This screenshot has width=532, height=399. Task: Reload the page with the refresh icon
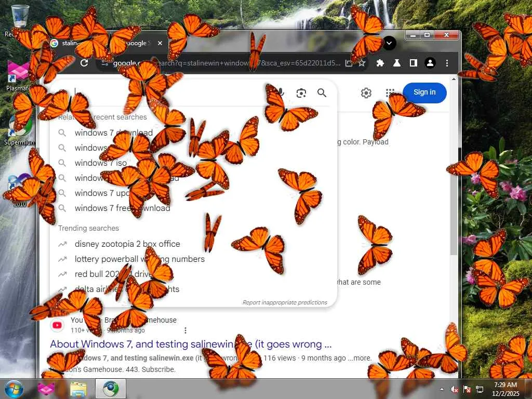84,63
